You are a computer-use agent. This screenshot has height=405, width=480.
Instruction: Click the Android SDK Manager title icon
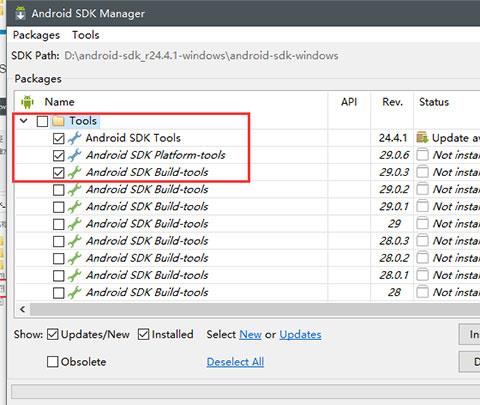pyautogui.click(x=21, y=13)
